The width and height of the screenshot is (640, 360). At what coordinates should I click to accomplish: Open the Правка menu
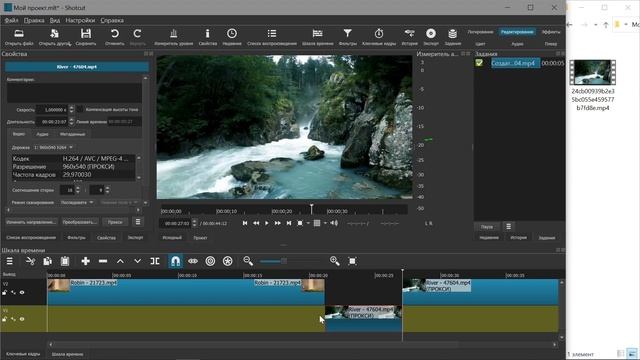point(33,20)
